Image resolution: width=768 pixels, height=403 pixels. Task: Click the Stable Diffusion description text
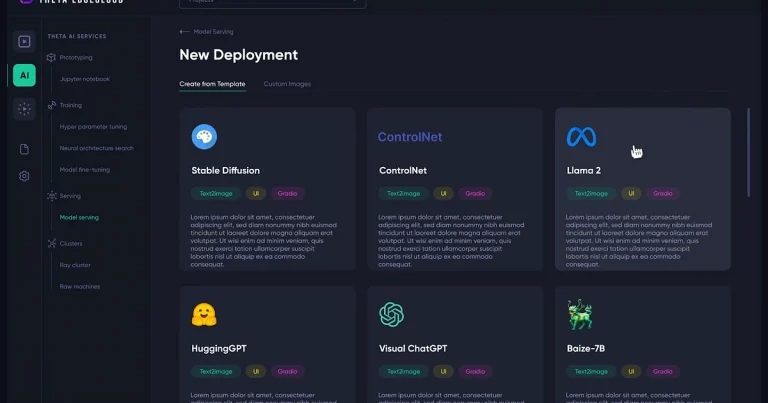click(x=264, y=240)
